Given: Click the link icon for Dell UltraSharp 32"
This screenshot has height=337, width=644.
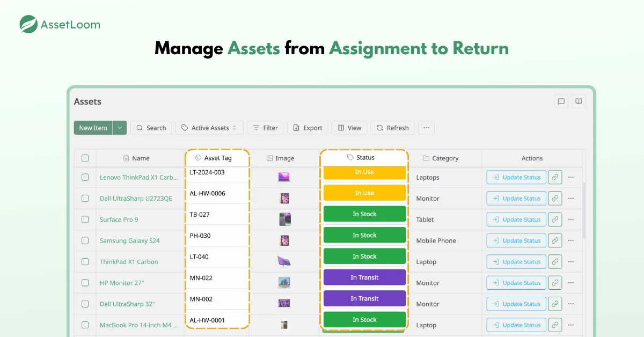Looking at the screenshot, I should coord(555,304).
